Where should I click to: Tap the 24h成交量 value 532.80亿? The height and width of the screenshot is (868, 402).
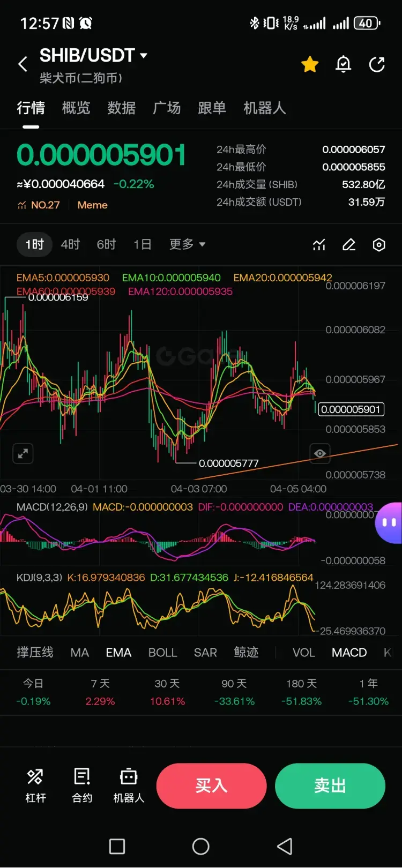pyautogui.click(x=363, y=184)
